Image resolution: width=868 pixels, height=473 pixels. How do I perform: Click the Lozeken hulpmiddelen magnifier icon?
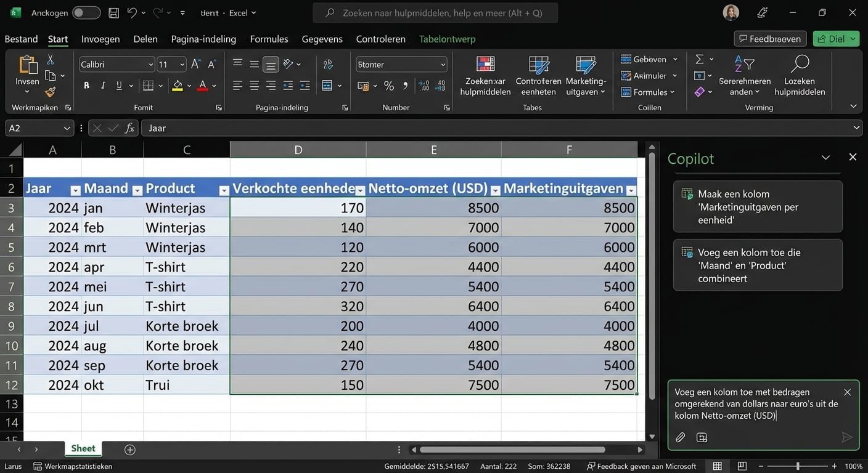pos(799,65)
